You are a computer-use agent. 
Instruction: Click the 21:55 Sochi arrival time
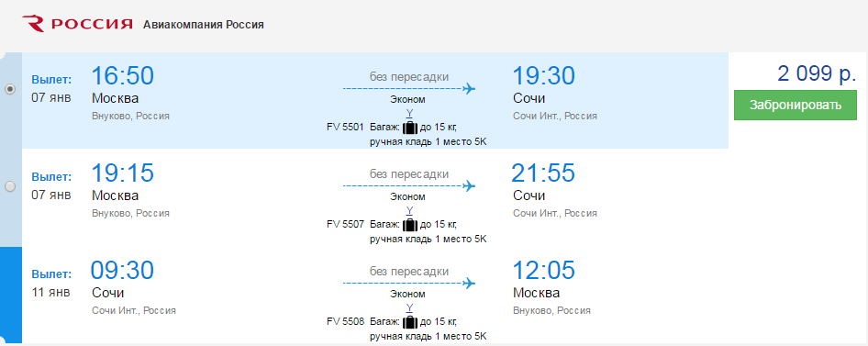pos(543,173)
